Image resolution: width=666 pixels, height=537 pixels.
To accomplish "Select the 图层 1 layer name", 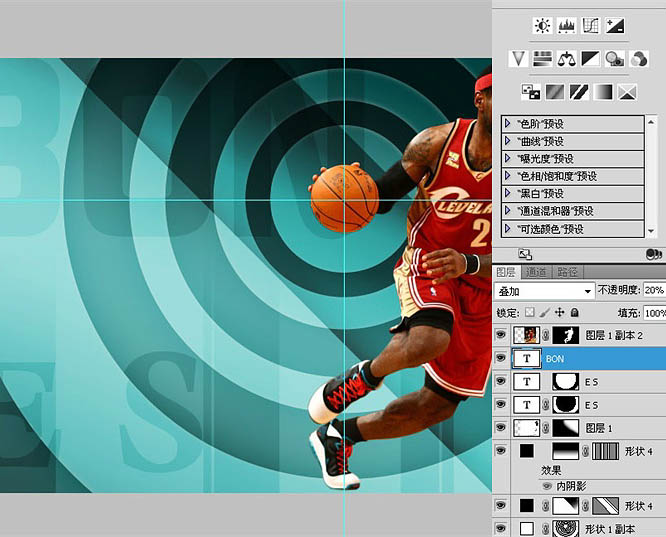I will 599,428.
